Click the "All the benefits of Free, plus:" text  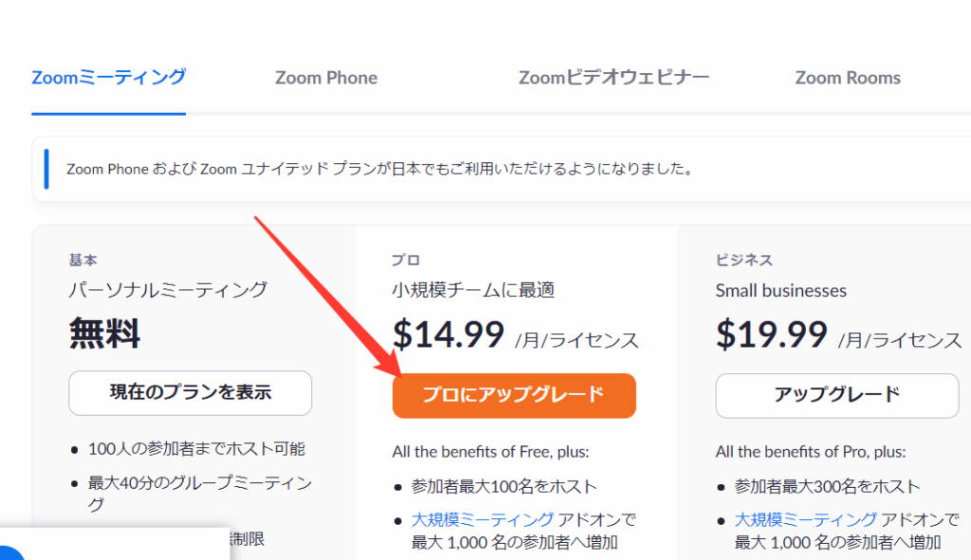490,452
